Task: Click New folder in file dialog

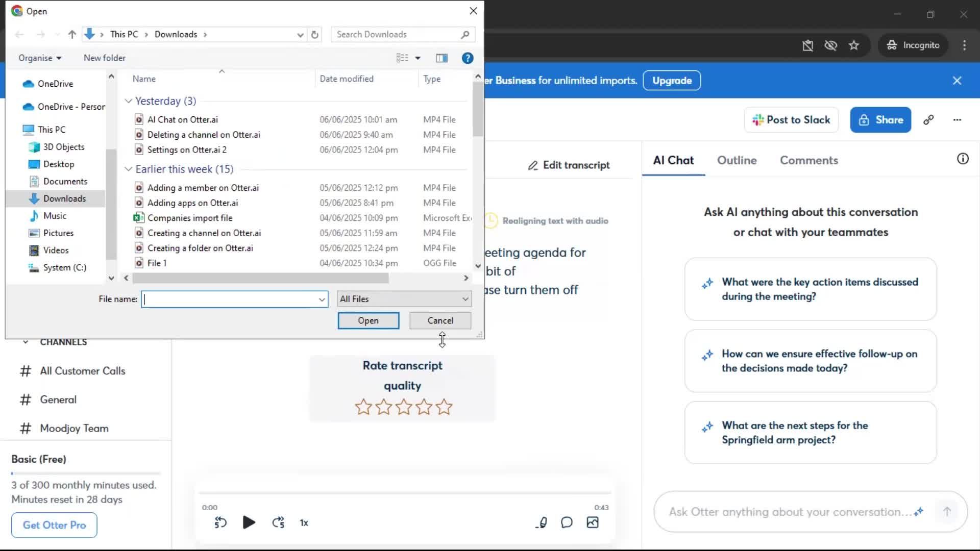Action: click(x=104, y=58)
